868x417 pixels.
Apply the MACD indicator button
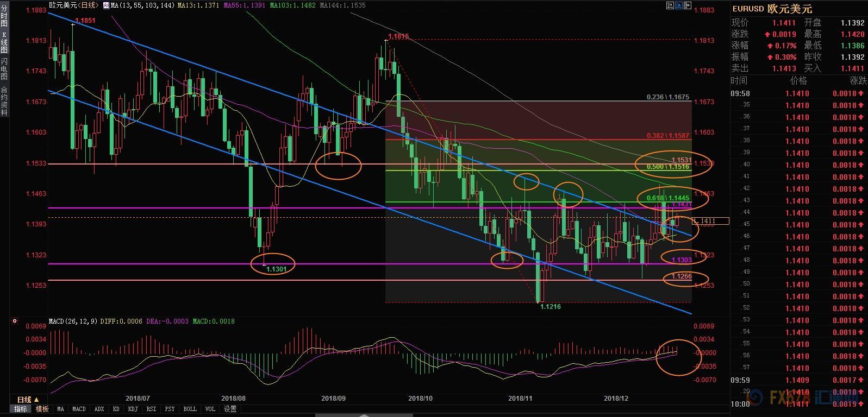click(x=79, y=409)
